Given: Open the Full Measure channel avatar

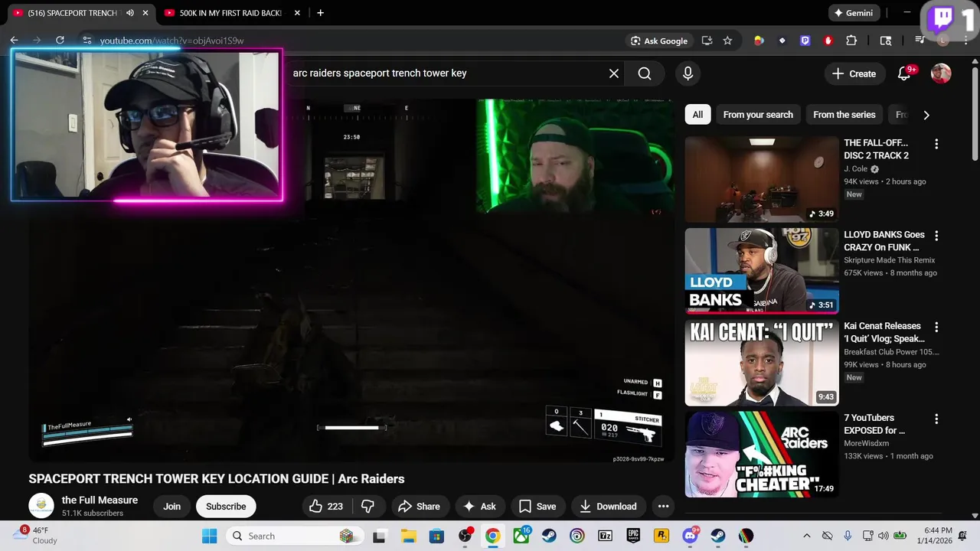Looking at the screenshot, I should (41, 506).
